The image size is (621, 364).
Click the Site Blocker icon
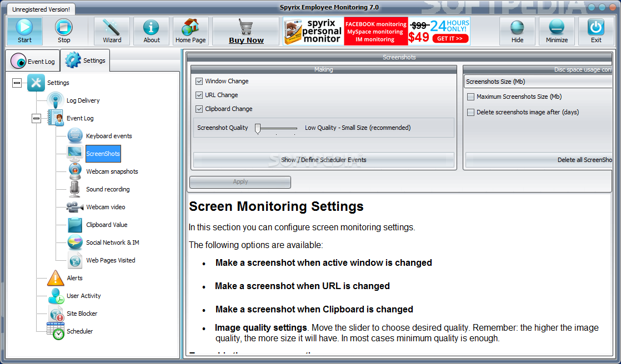(56, 314)
